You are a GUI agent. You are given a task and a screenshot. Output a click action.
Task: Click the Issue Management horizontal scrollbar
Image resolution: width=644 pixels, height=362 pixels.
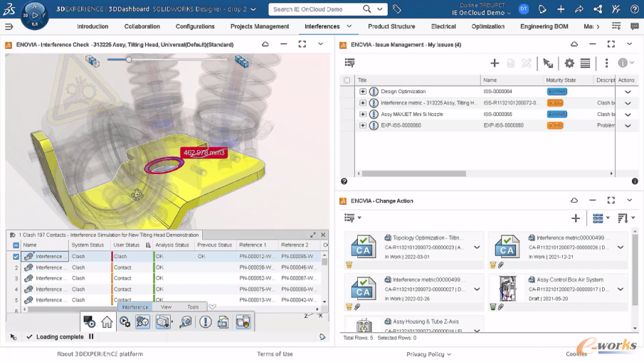click(413, 174)
